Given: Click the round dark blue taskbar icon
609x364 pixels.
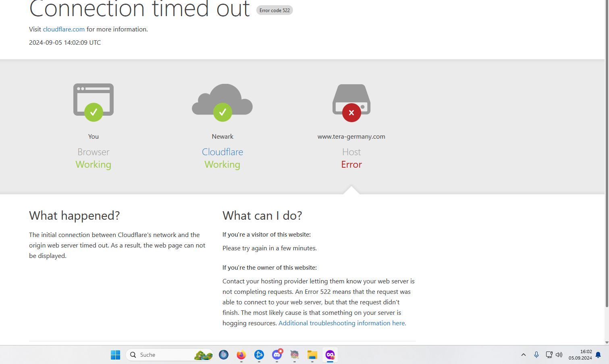Looking at the screenshot, I should click(224, 355).
